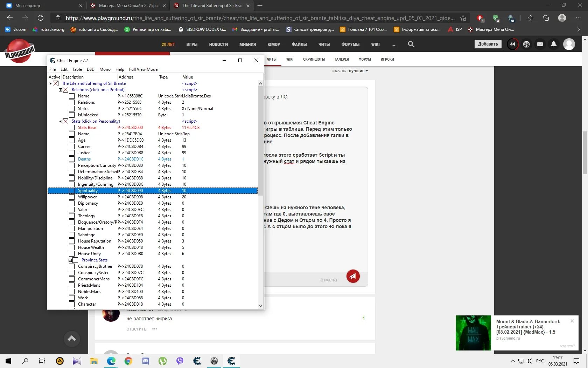Open the ФАЙЛЫ navigation link
Image resolution: width=588 pixels, height=368 pixels.
[x=299, y=45]
